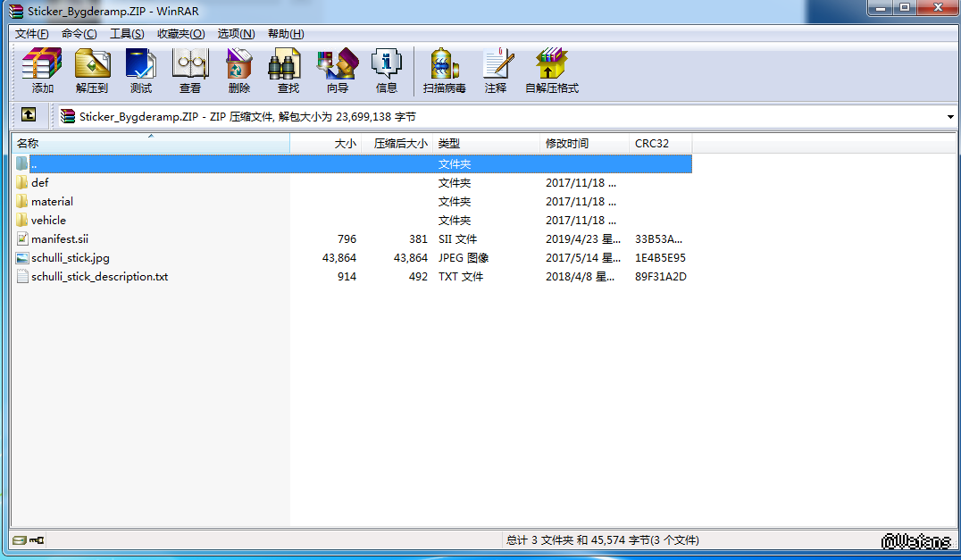Click the vehicle folder icon
The width and height of the screenshot is (961, 560).
pyautogui.click(x=22, y=220)
